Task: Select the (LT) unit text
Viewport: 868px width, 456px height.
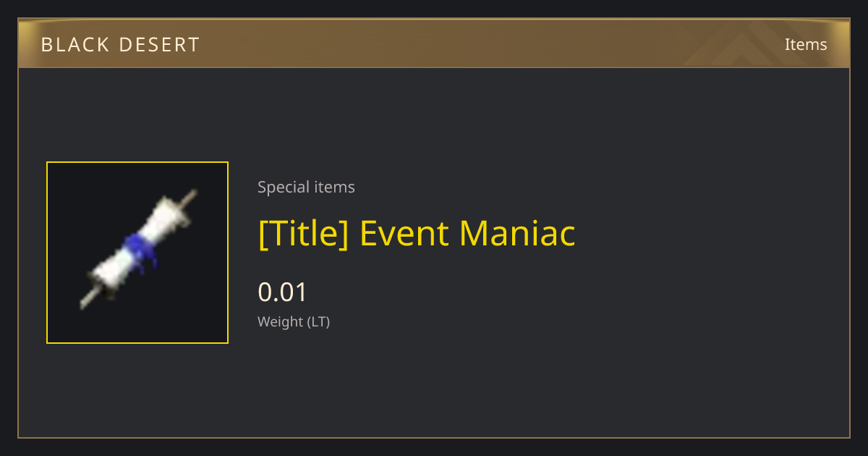Action: [x=319, y=321]
